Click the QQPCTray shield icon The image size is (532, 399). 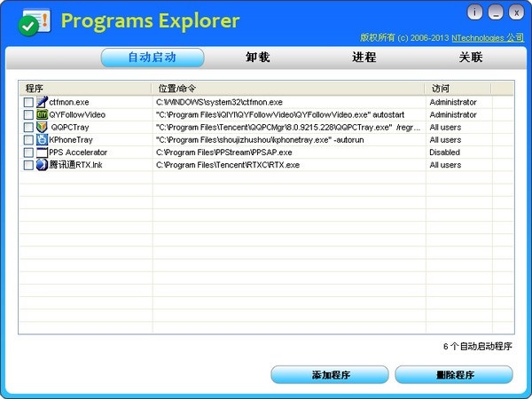click(42, 127)
